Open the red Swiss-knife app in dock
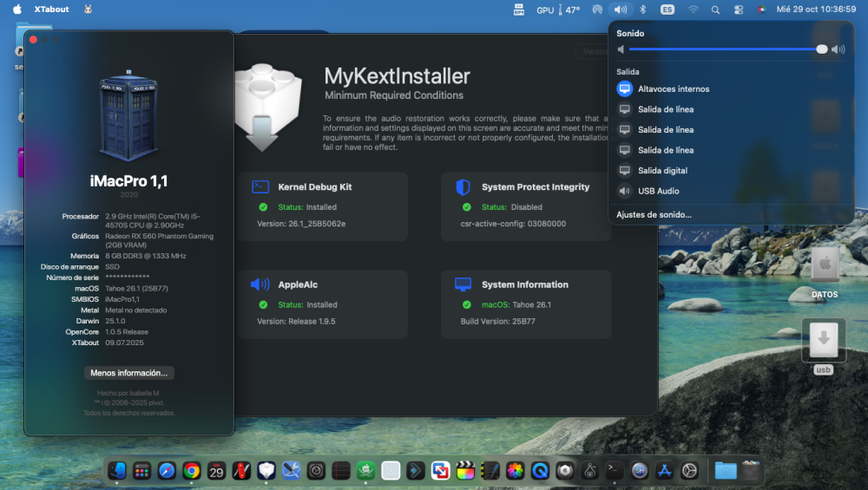 tap(241, 471)
